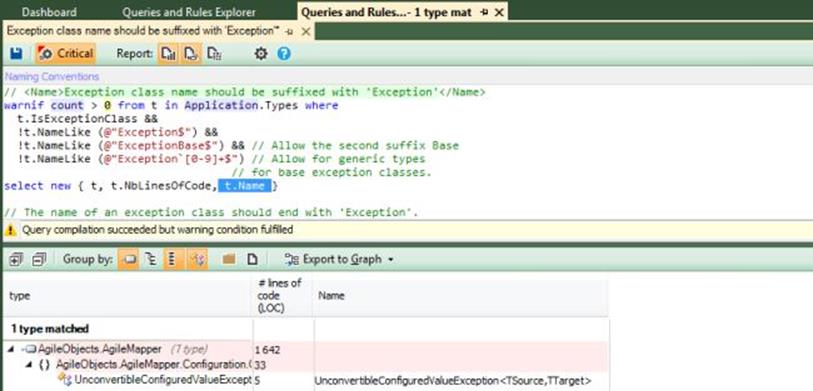The width and height of the screenshot is (813, 391).
Task: Click the UnconvertibleConfiguredValueException<TSource,TTarget> name cell
Action: click(x=453, y=381)
